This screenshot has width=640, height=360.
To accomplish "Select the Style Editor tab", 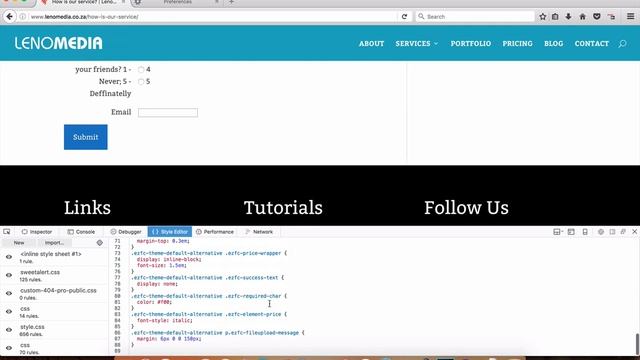I will [170, 232].
